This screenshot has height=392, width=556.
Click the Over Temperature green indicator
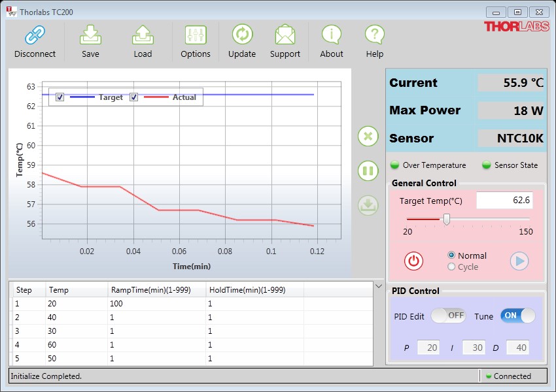394,165
